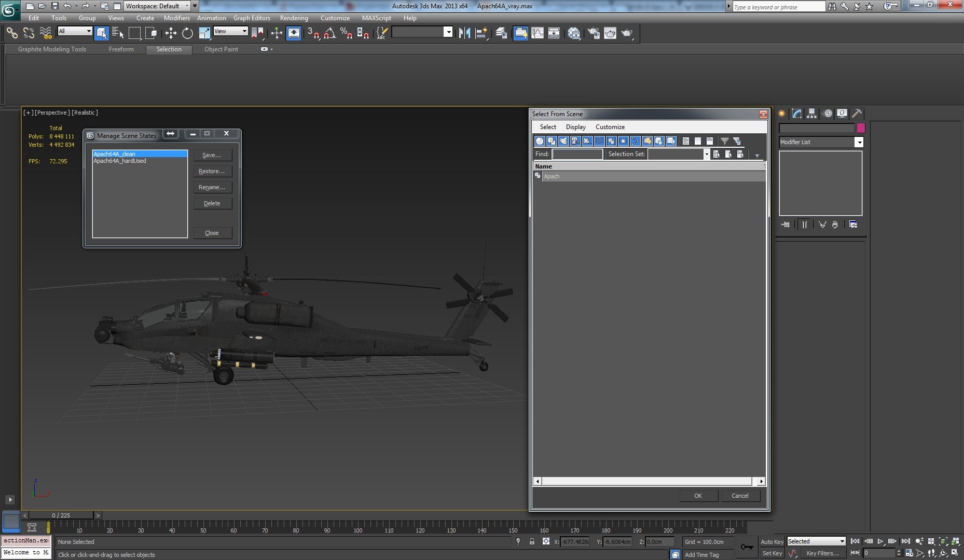Click the time slider showing 0 / 225
This screenshot has height=560, width=964.
61,515
